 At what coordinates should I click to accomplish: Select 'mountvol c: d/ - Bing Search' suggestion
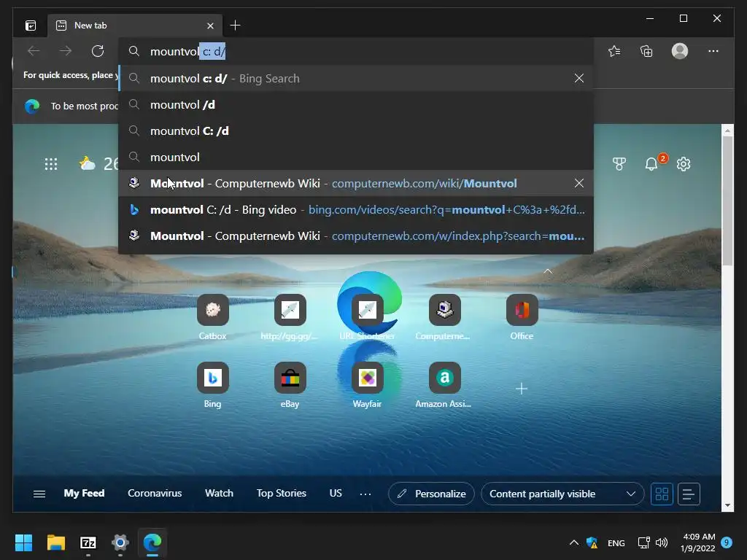[355, 79]
